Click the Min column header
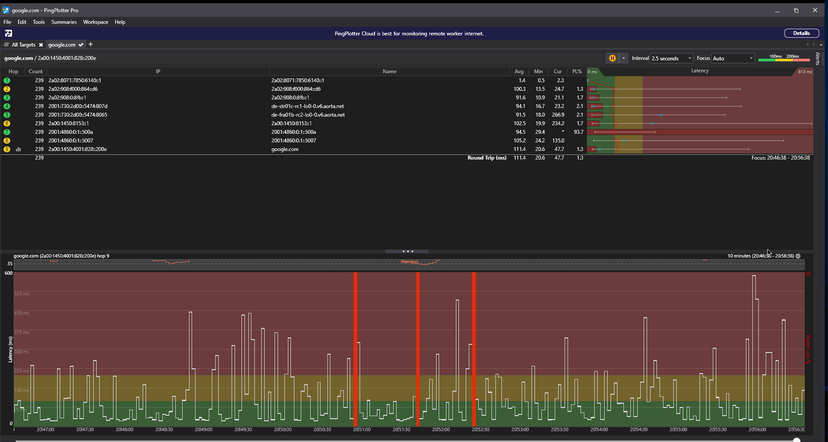This screenshot has height=442, width=828. (x=538, y=71)
